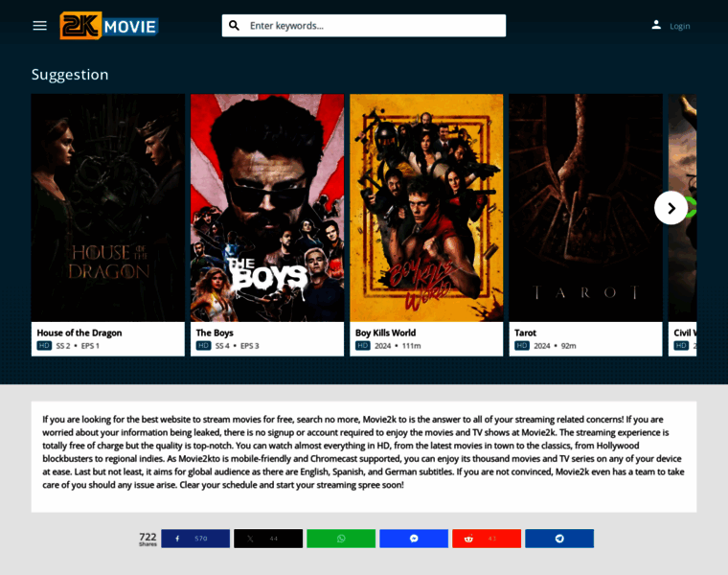Click the Boy Kills World title

385,333
